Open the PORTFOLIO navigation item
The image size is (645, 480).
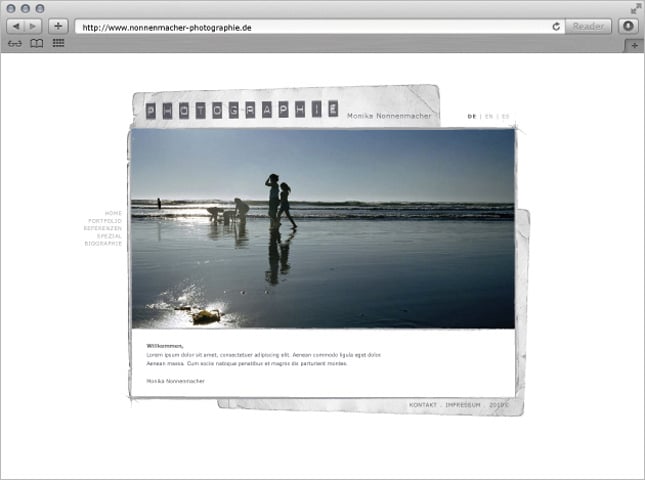[105, 221]
